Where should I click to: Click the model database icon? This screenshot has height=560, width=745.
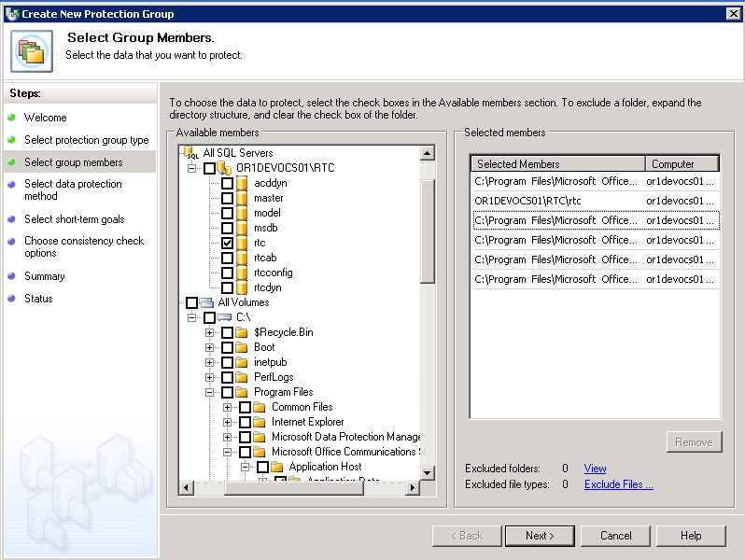coord(242,213)
